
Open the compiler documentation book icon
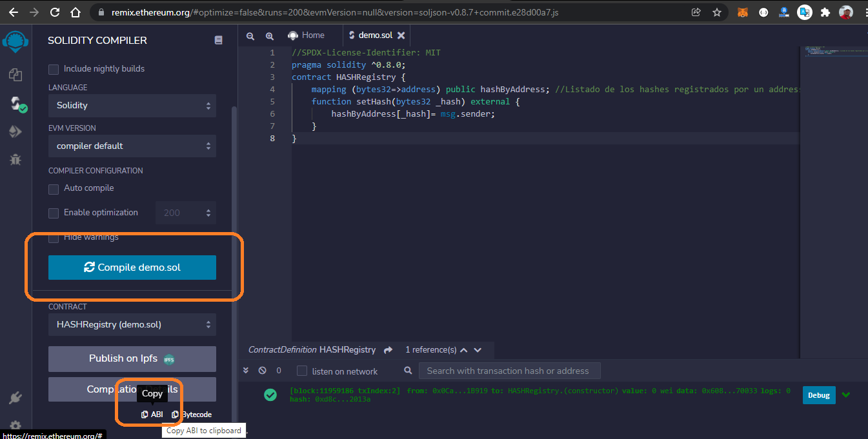click(x=218, y=40)
